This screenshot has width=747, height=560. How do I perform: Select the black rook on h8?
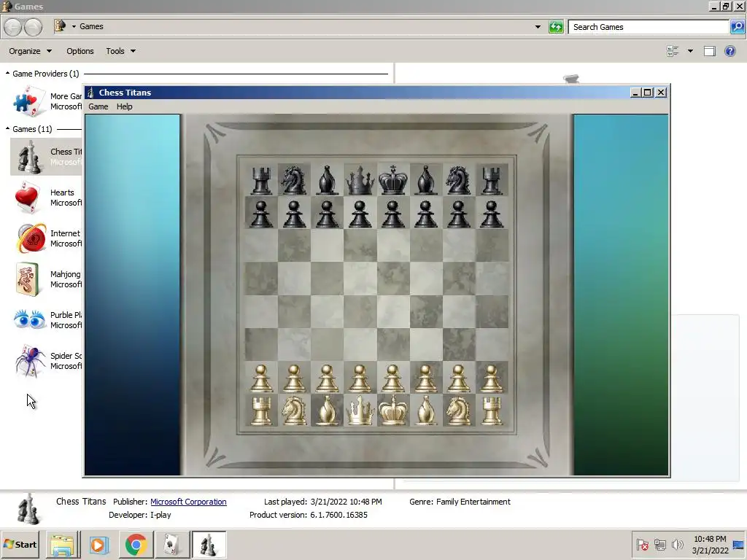[491, 180]
